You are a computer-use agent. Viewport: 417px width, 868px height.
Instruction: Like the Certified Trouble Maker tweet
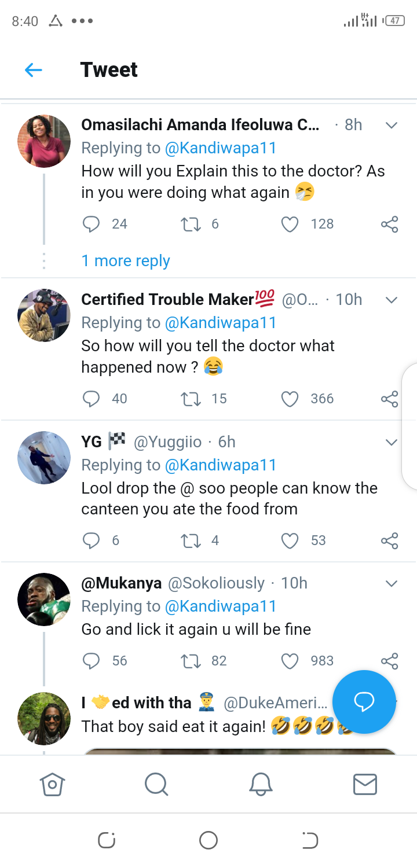coord(290,399)
